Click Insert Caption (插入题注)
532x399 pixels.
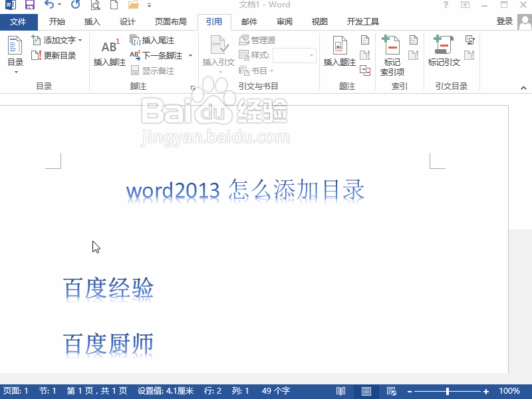click(x=340, y=52)
